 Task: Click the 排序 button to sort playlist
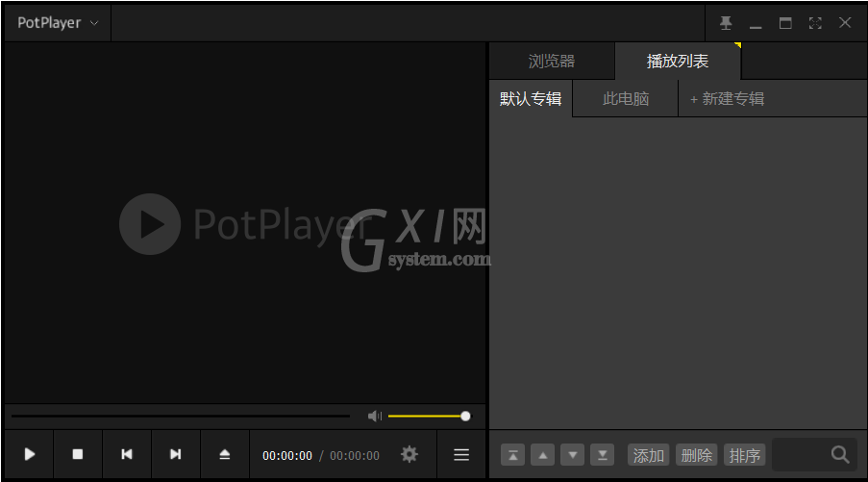745,455
